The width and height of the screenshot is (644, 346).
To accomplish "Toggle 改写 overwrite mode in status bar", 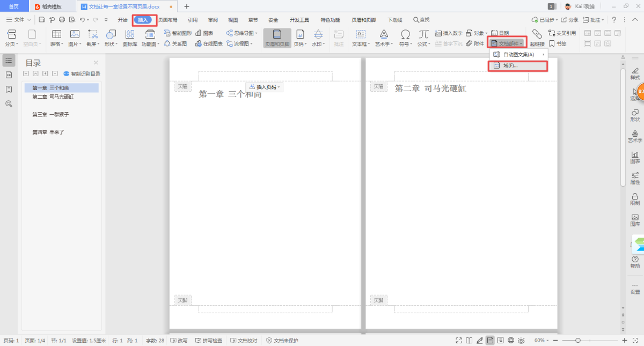I will point(179,341).
